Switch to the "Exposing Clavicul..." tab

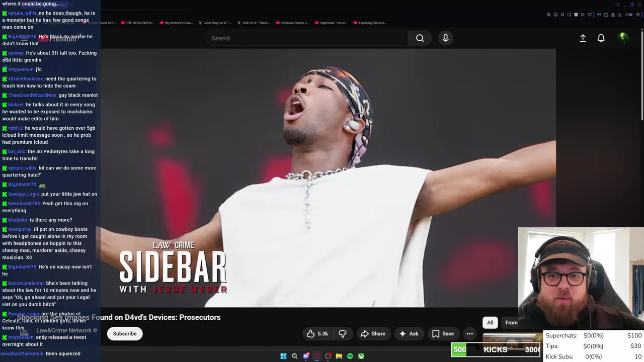click(x=370, y=23)
